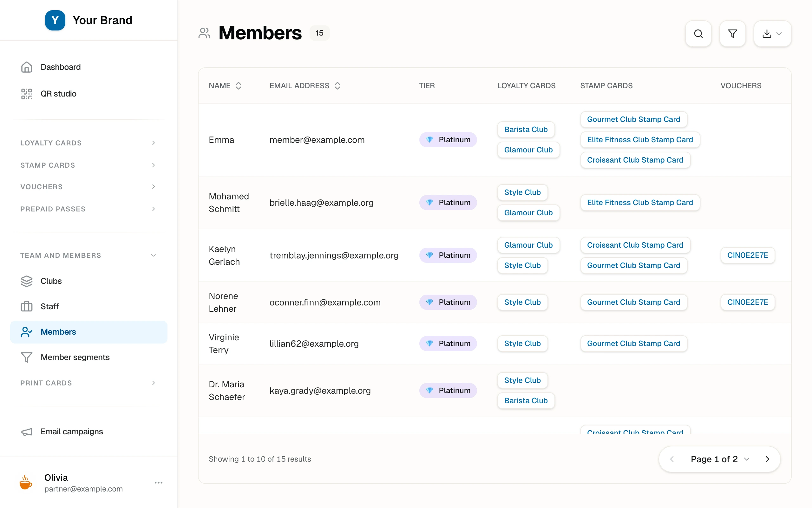The image size is (812, 508).
Task: Go to the next results page
Action: pos(767,459)
